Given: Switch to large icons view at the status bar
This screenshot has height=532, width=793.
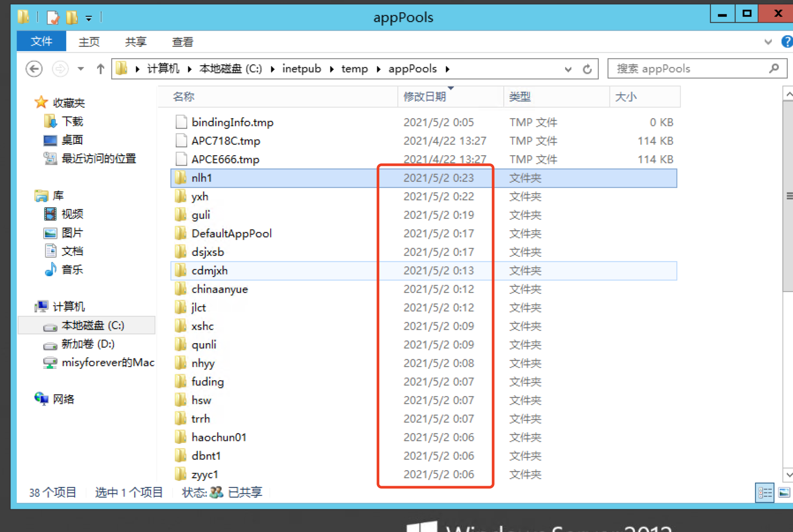Looking at the screenshot, I should [x=784, y=492].
